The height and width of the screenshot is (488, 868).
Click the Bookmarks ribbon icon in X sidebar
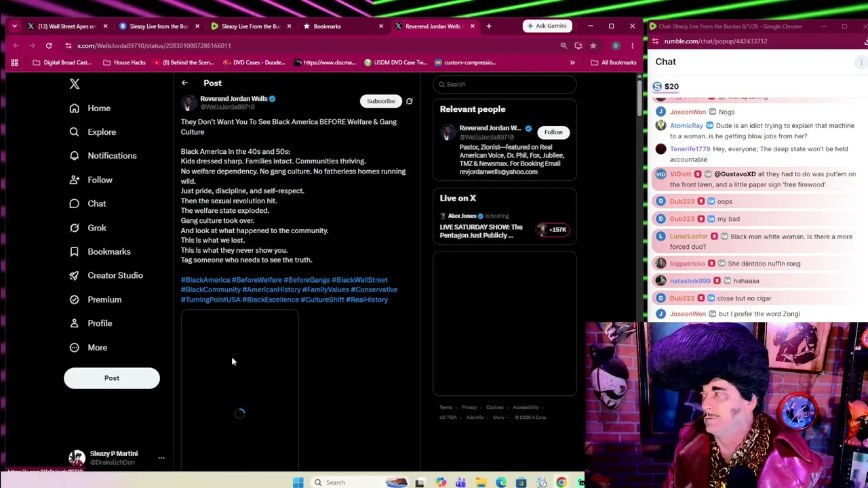[x=74, y=251]
